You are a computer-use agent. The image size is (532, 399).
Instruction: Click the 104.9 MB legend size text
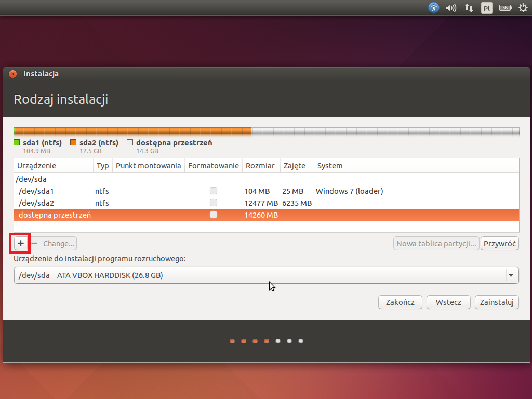click(x=37, y=151)
